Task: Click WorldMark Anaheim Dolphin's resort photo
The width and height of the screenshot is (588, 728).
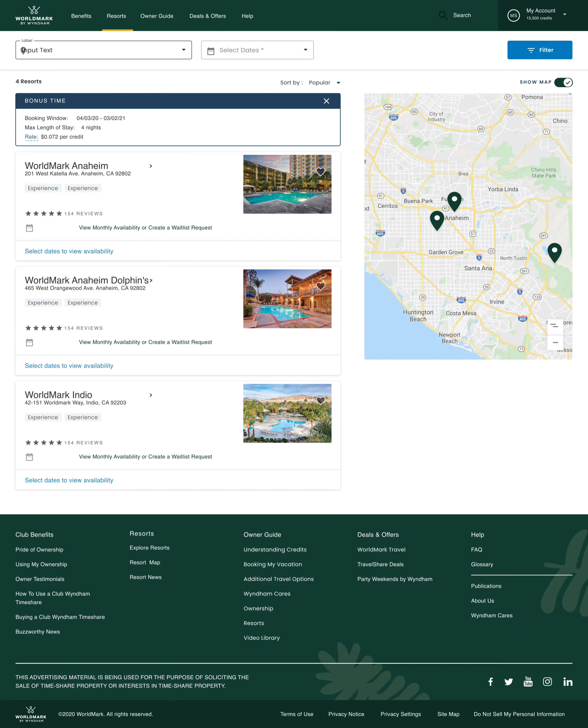Action: [x=287, y=298]
